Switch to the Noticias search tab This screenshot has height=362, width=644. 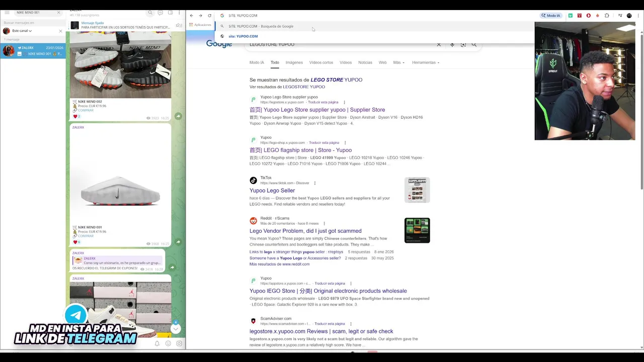point(365,62)
